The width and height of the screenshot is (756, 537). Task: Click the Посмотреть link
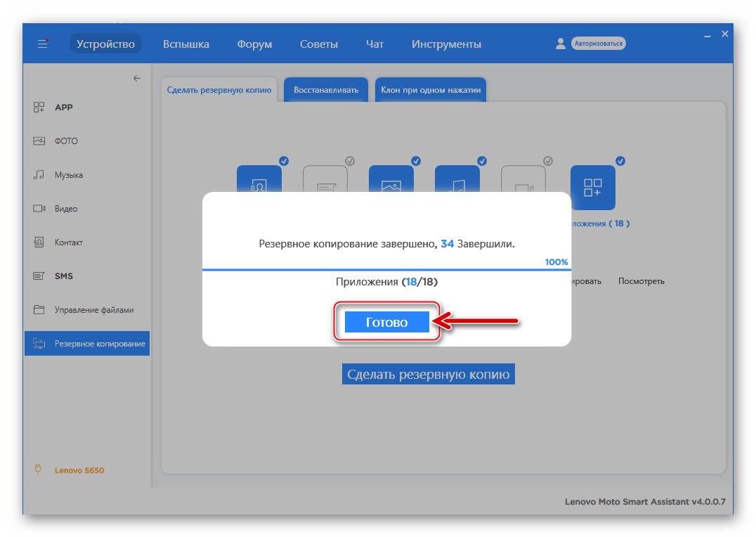641,281
